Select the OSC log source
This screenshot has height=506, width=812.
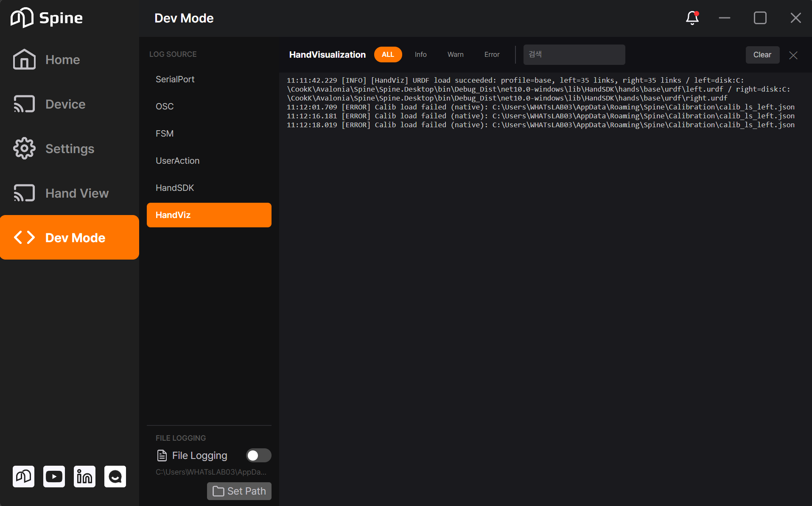[x=209, y=106]
